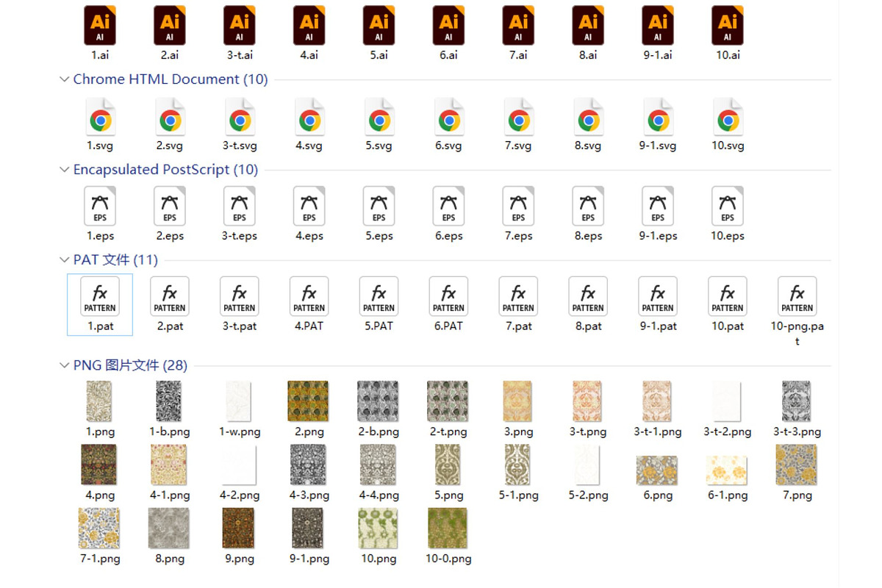882x588 pixels.
Task: Select the 3-t.pat pattern file icon
Action: click(240, 296)
